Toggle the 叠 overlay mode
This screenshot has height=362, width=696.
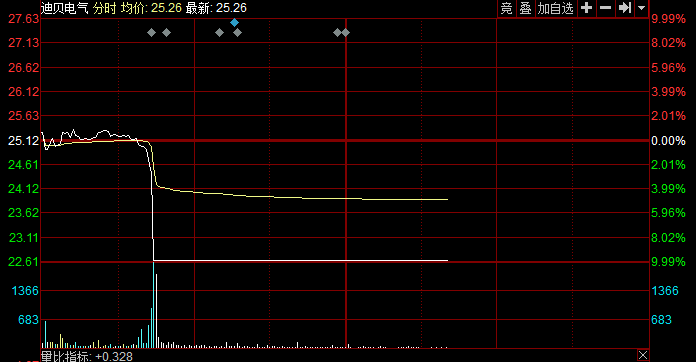[525, 8]
